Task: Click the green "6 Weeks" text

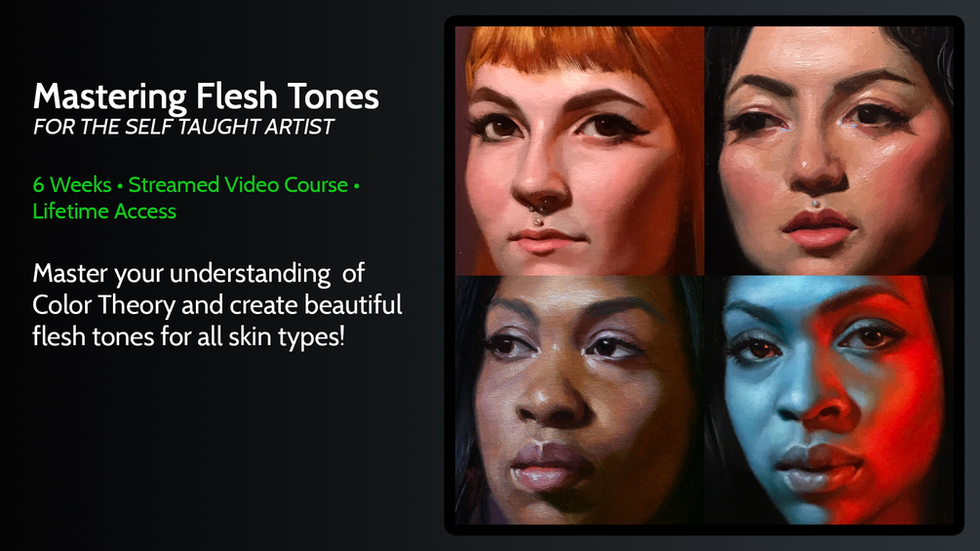Action: 72,185
